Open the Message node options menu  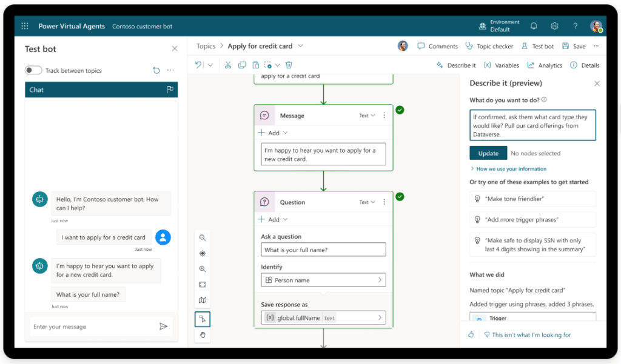(x=384, y=115)
